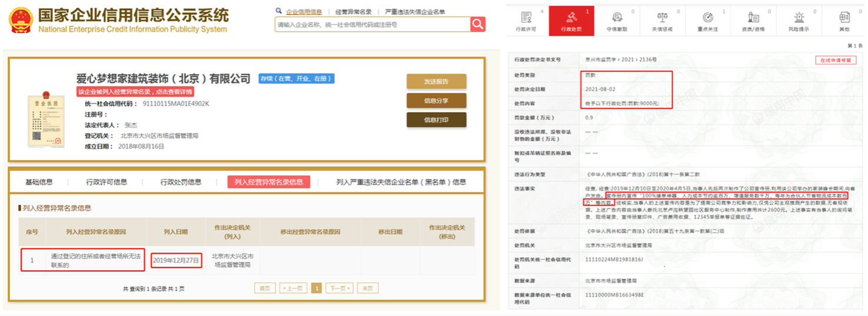
Task: Click the company name 爱心梦想家建筑装饰 heading
Action: [x=163, y=78]
